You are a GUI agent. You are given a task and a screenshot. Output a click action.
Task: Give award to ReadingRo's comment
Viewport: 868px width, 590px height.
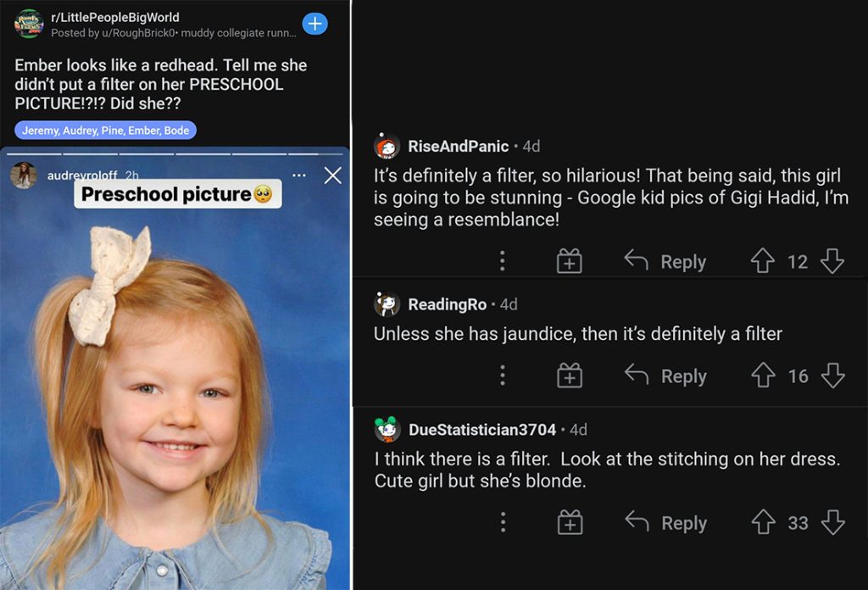[x=570, y=376]
